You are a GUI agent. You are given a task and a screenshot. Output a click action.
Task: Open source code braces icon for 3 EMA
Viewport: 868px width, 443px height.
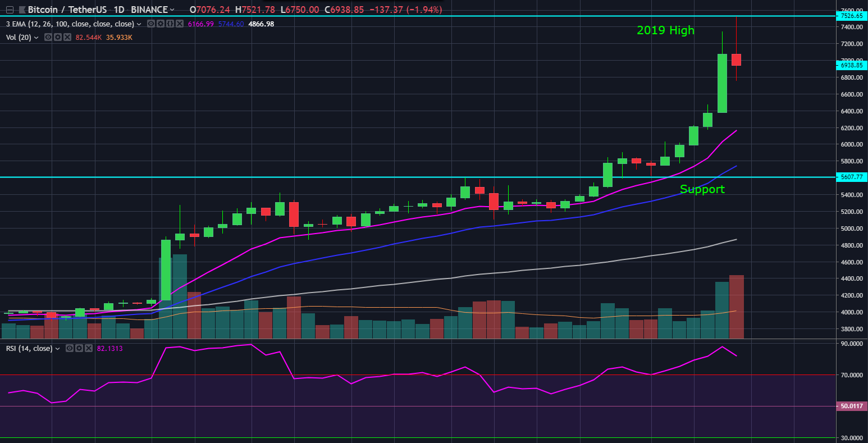pyautogui.click(x=170, y=24)
